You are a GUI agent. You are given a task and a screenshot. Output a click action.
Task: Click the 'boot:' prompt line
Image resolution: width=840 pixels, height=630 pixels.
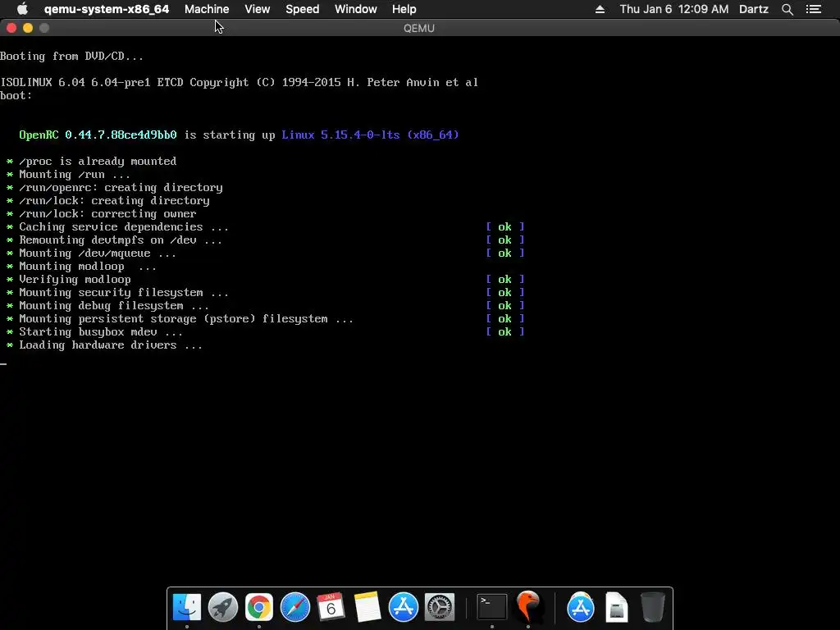[16, 95]
